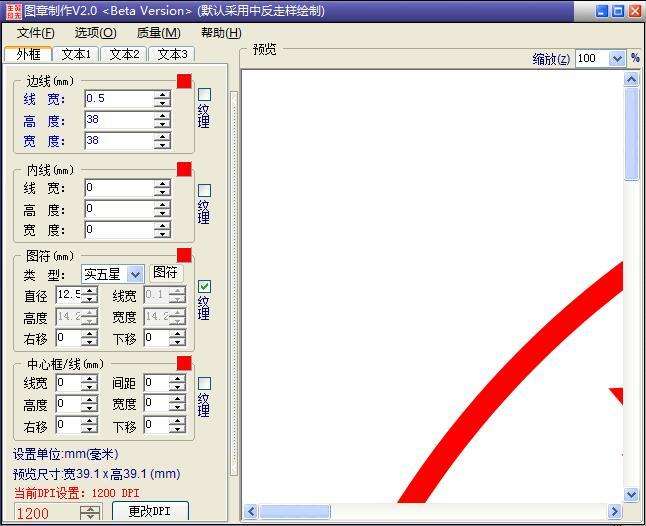Increase 中心框 线宽 with up spinner

point(89,379)
